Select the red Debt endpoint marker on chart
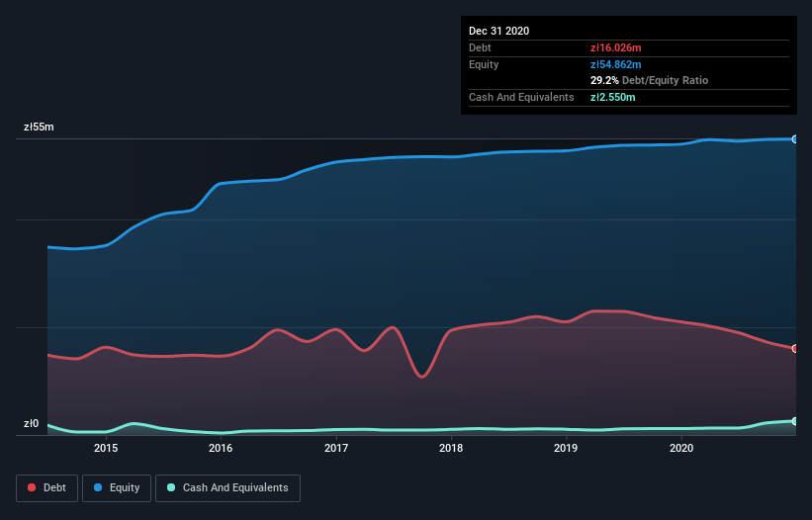This screenshot has width=812, height=520. click(795, 349)
